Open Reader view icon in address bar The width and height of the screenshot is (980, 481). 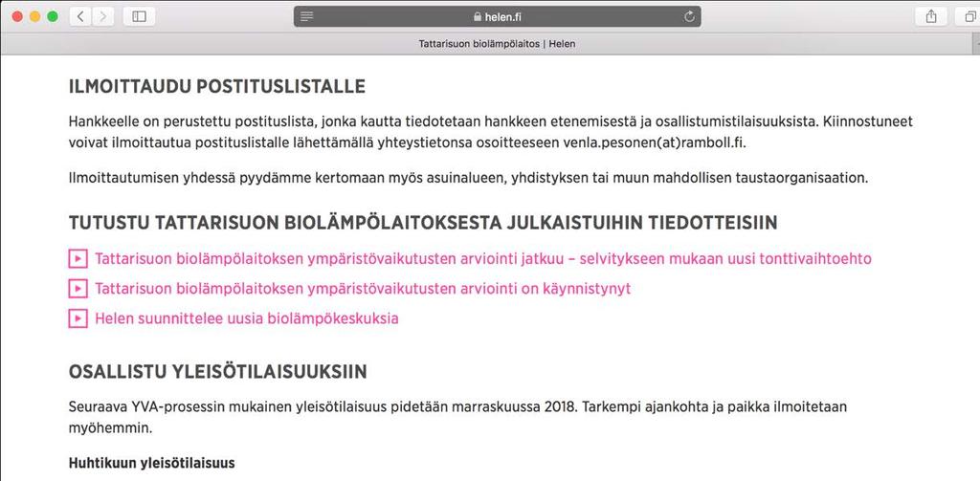tap(306, 17)
